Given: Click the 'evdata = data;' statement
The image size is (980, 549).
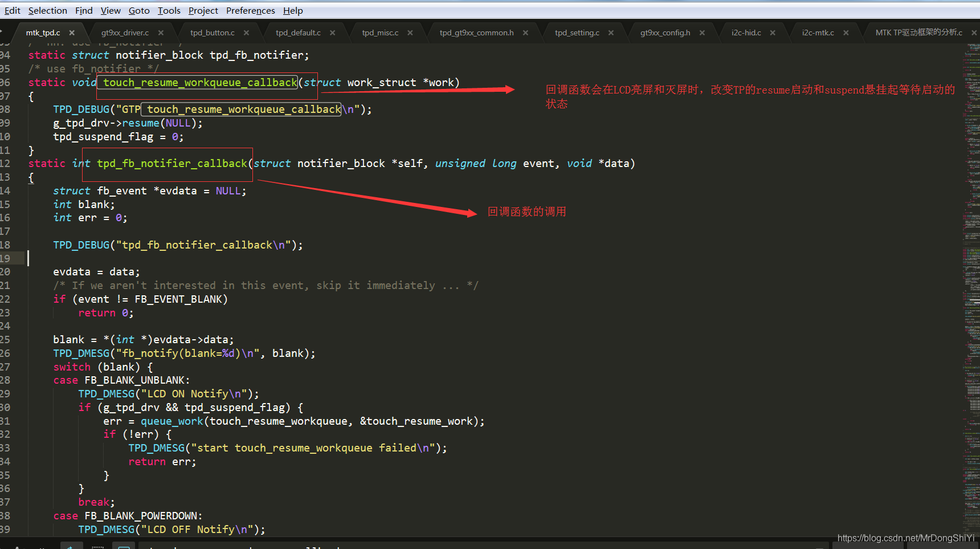Looking at the screenshot, I should [96, 272].
